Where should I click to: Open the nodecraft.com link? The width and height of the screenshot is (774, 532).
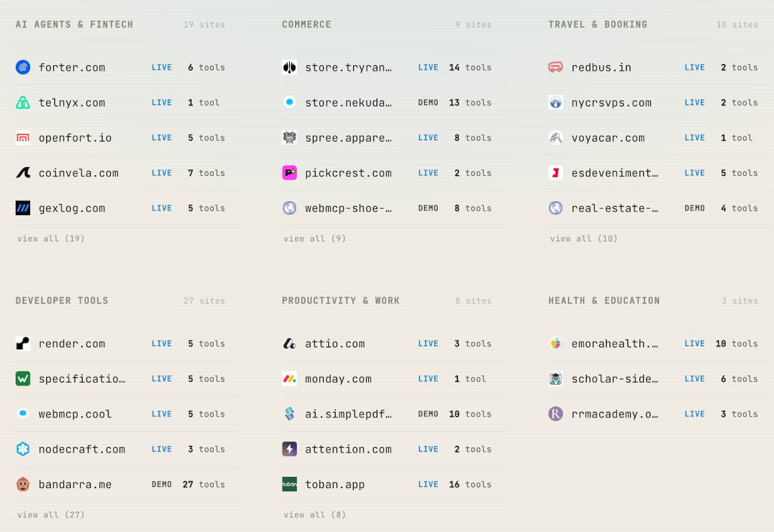coord(82,449)
